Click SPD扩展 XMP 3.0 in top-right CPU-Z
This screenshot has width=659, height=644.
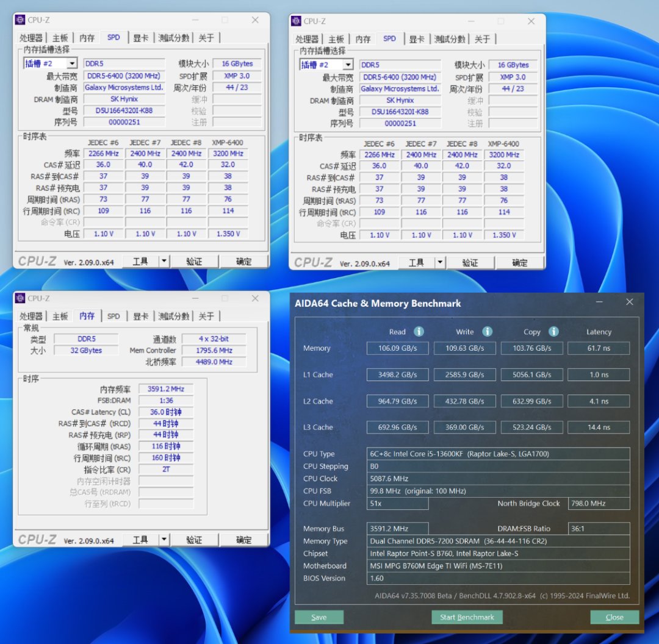[513, 77]
